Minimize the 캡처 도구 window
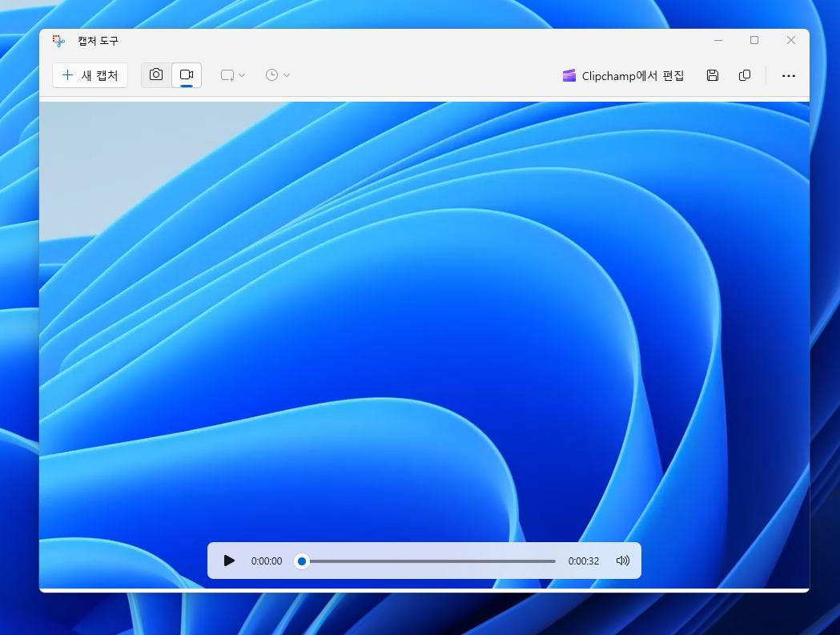The width and height of the screenshot is (840, 635). click(718, 40)
